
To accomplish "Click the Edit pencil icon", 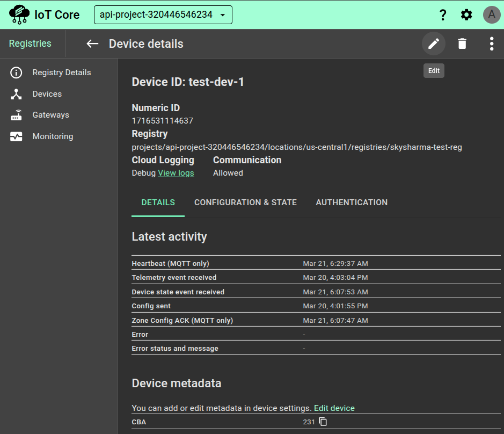I will pos(433,44).
